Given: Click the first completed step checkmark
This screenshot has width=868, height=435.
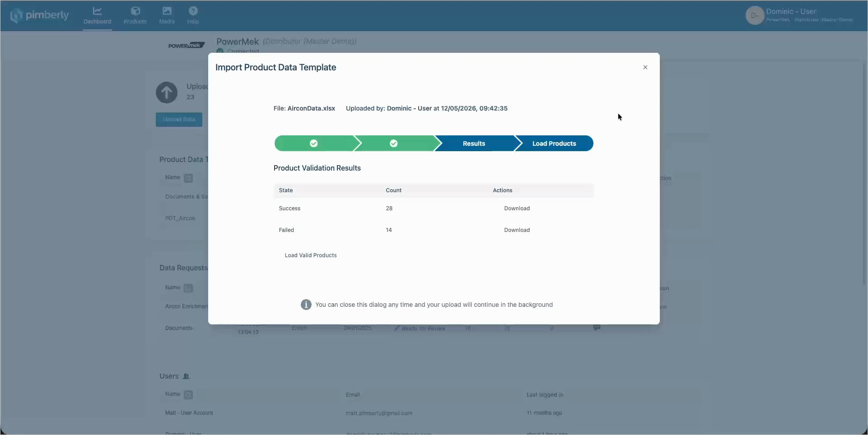Looking at the screenshot, I should pyautogui.click(x=313, y=143).
